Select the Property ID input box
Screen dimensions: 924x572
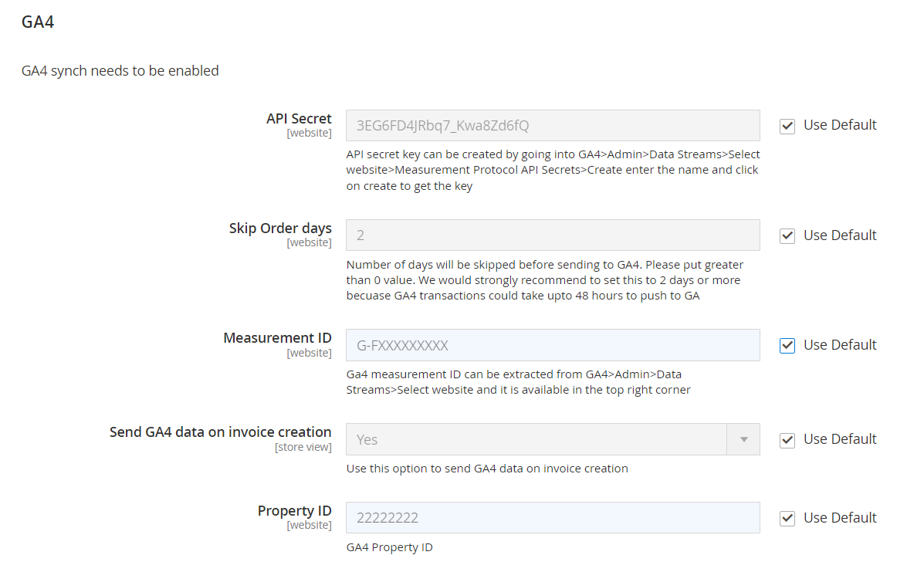point(552,518)
